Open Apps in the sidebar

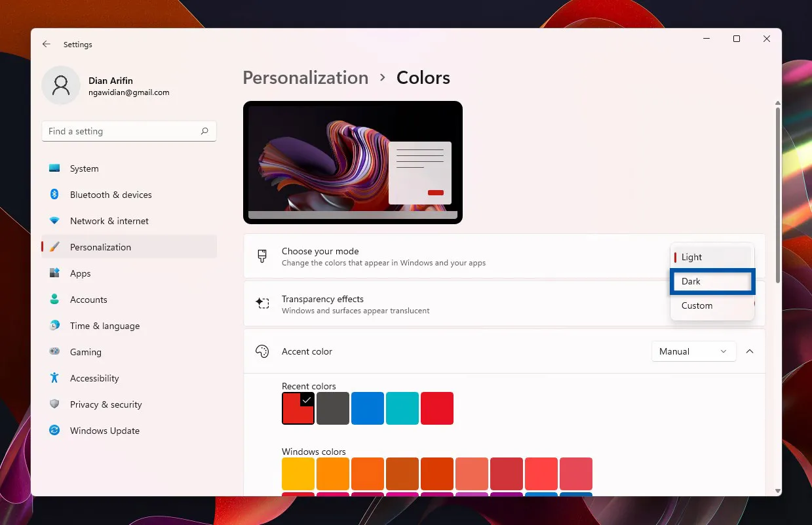[x=80, y=273]
